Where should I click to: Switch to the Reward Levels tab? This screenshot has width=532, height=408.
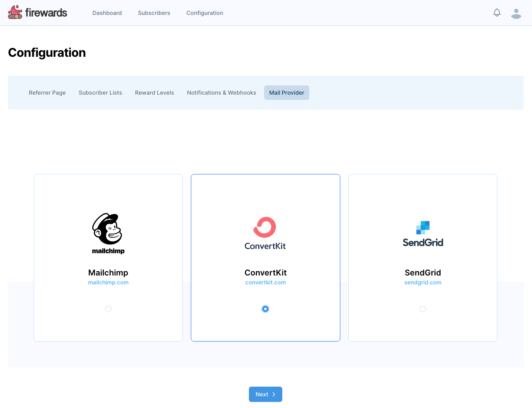click(x=155, y=93)
